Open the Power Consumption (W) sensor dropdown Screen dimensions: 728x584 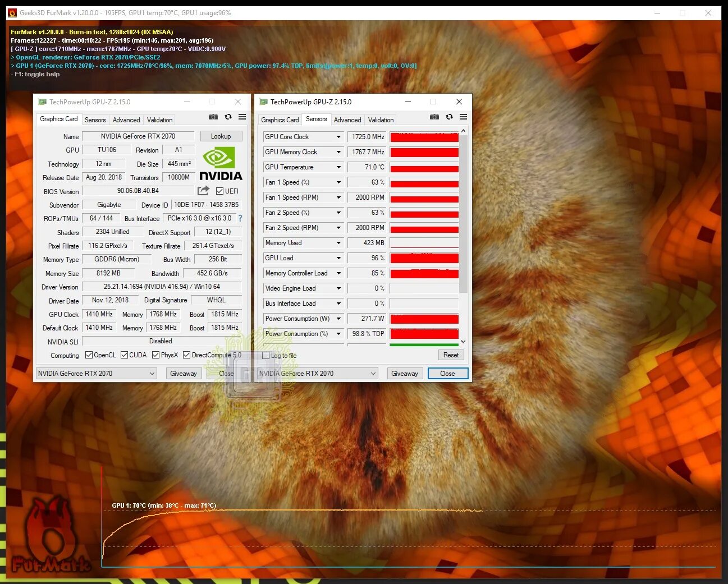pos(338,319)
